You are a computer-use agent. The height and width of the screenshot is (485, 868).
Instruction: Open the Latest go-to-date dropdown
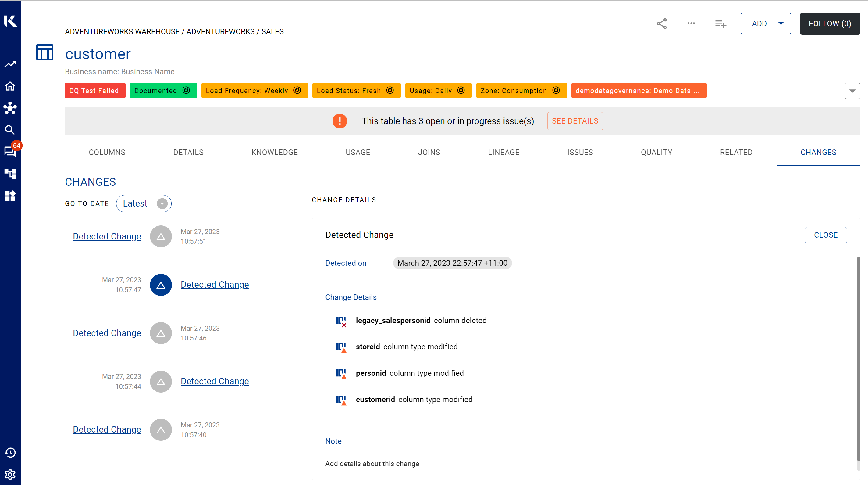tap(144, 204)
